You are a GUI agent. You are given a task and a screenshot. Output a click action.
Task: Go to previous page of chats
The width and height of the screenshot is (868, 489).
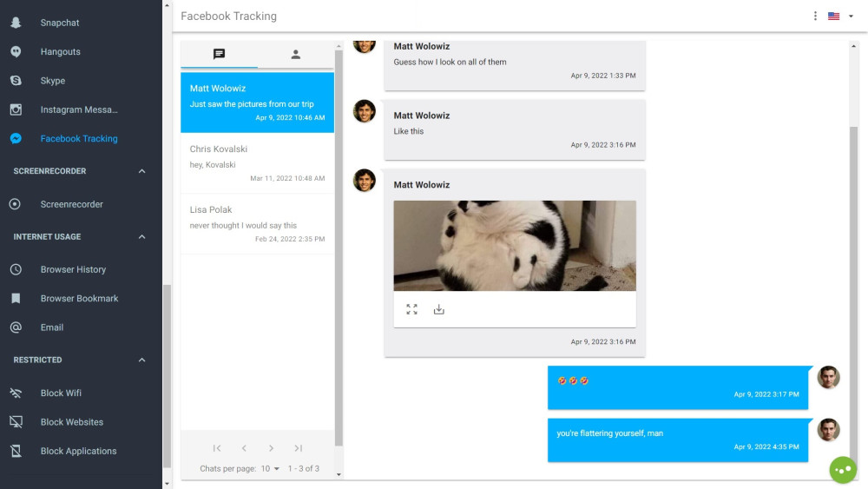pyautogui.click(x=244, y=448)
